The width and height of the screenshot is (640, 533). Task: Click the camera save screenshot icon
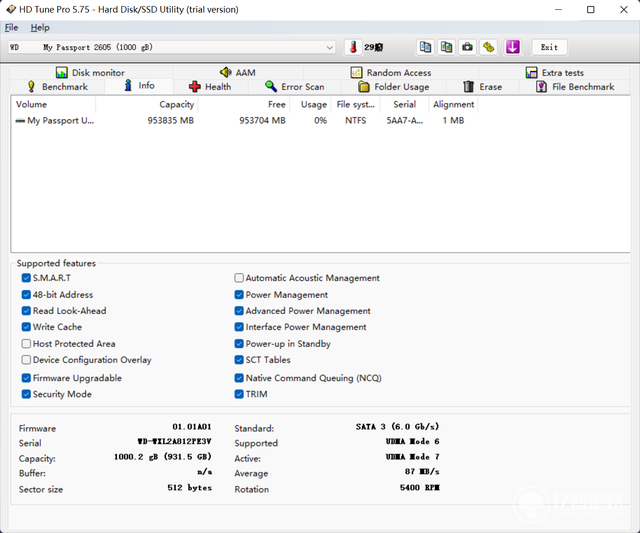click(x=467, y=47)
